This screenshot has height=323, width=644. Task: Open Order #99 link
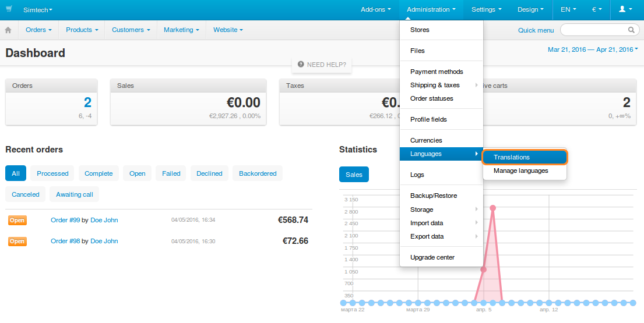65,220
